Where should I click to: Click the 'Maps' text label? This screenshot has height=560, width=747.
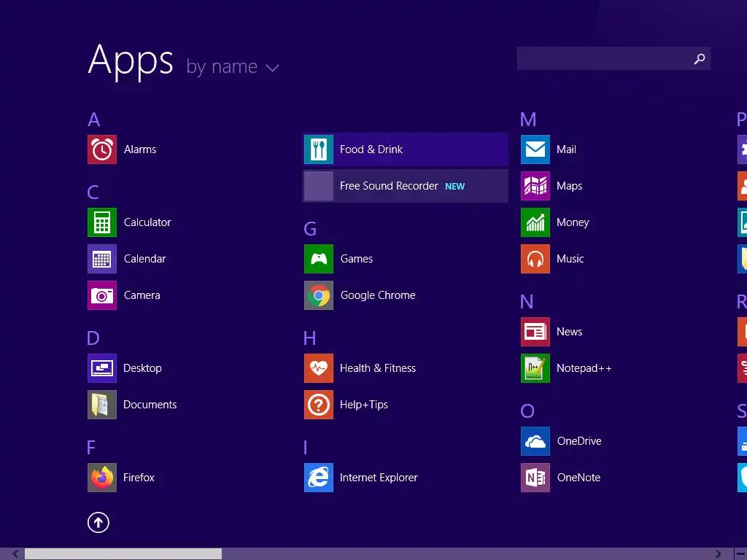pyautogui.click(x=569, y=186)
